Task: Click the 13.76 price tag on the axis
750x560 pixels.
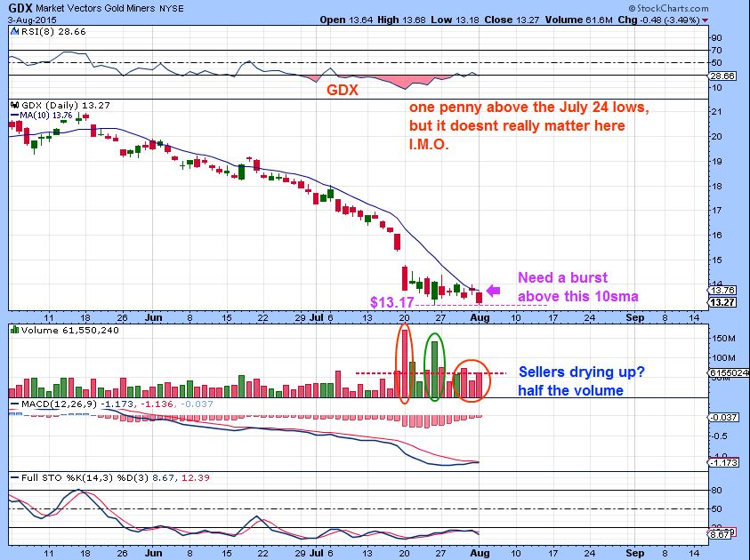Action: point(722,291)
